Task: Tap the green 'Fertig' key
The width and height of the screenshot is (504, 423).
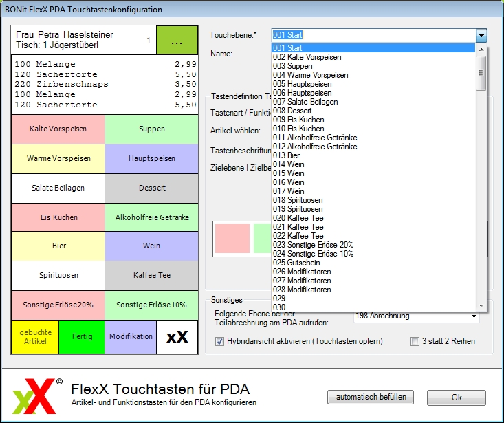Action: pos(82,337)
